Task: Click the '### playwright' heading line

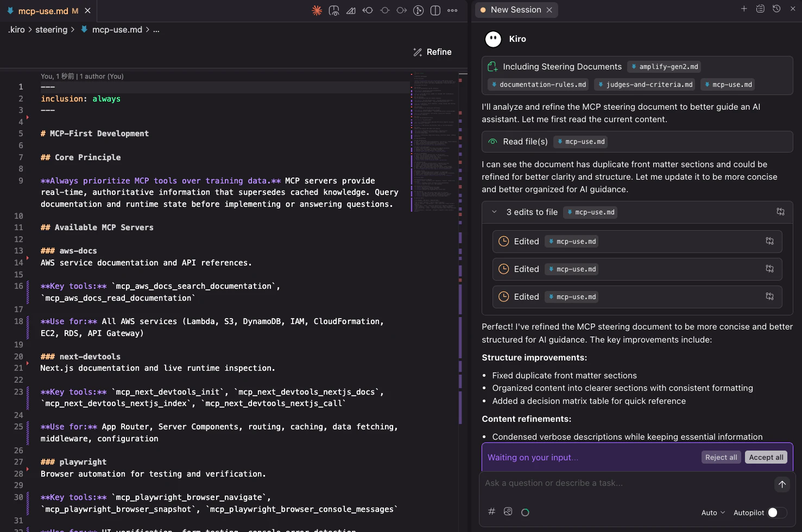Action: (x=73, y=462)
